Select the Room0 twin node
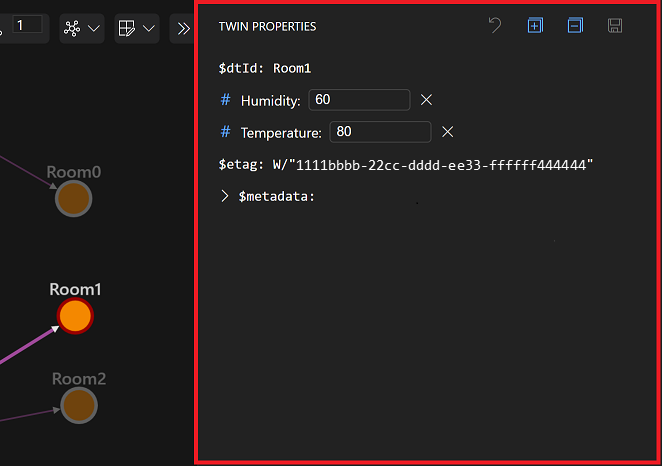 74,198
